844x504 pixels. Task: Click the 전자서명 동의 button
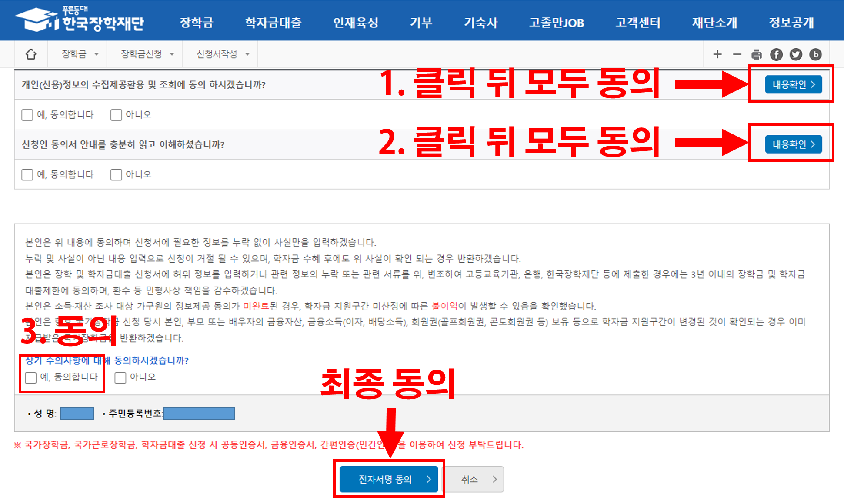click(389, 479)
